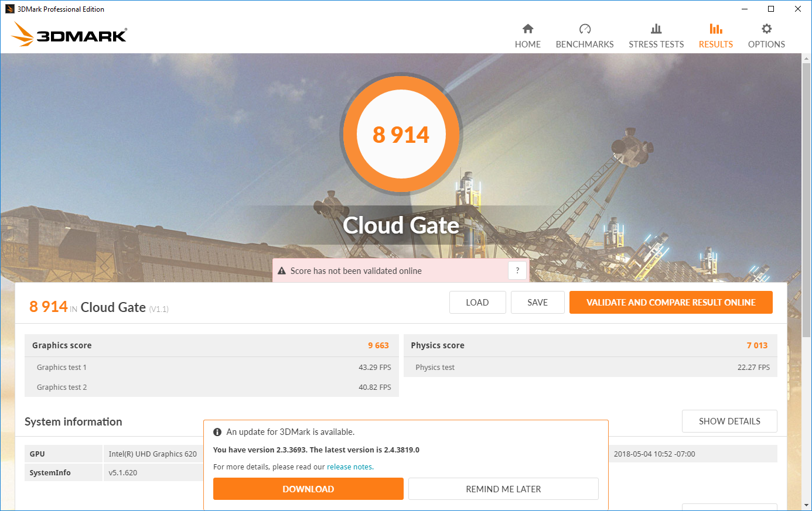Close the 3DMark window
Image resolution: width=812 pixels, height=511 pixels.
pyautogui.click(x=798, y=9)
